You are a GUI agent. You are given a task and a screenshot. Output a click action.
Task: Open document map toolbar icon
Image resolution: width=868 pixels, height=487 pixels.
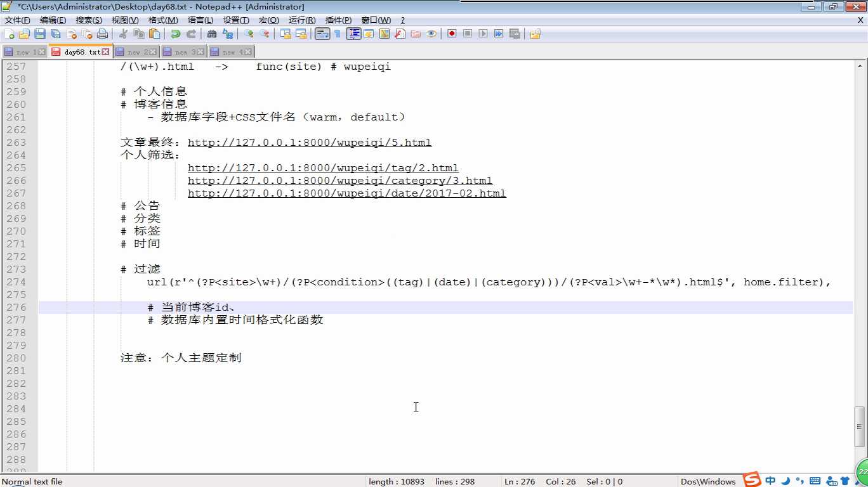(385, 34)
